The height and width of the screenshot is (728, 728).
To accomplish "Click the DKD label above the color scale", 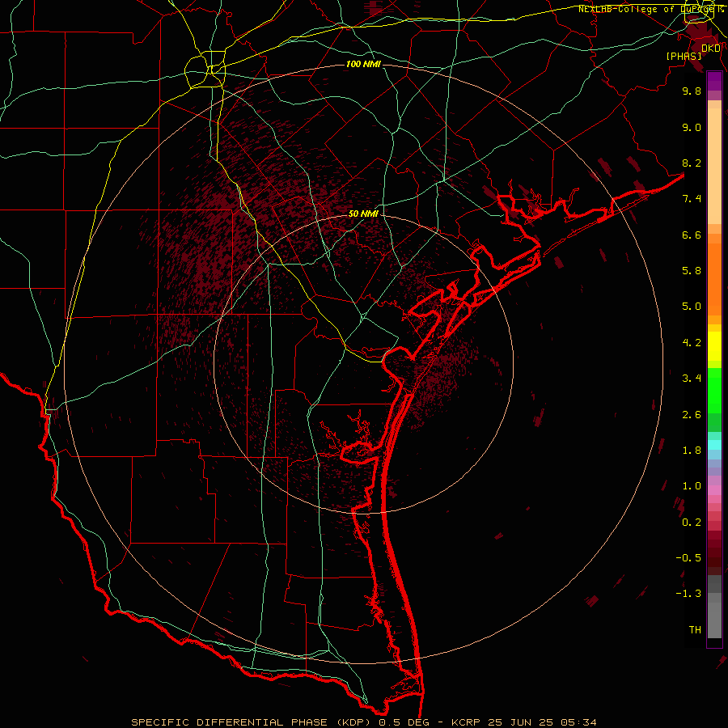I will (x=711, y=49).
